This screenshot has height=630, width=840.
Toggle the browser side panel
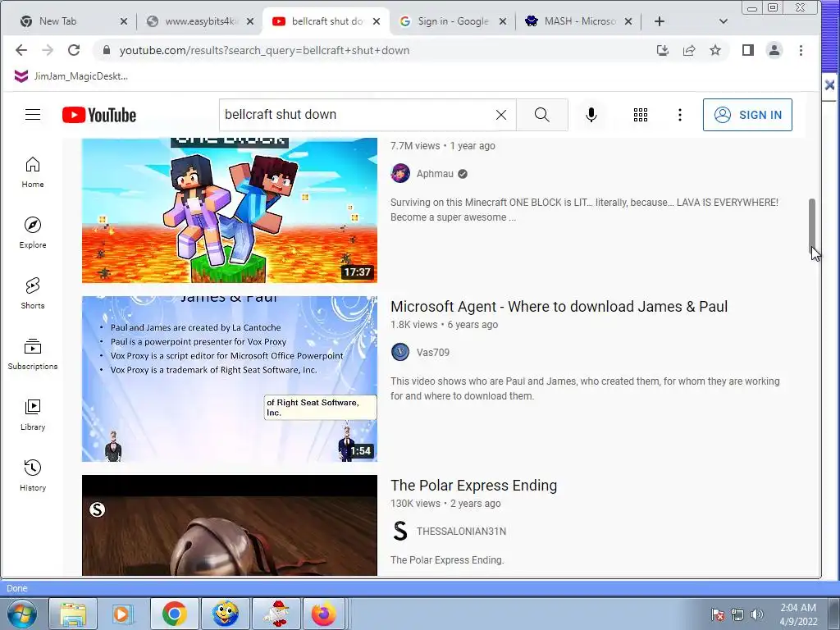(x=748, y=50)
